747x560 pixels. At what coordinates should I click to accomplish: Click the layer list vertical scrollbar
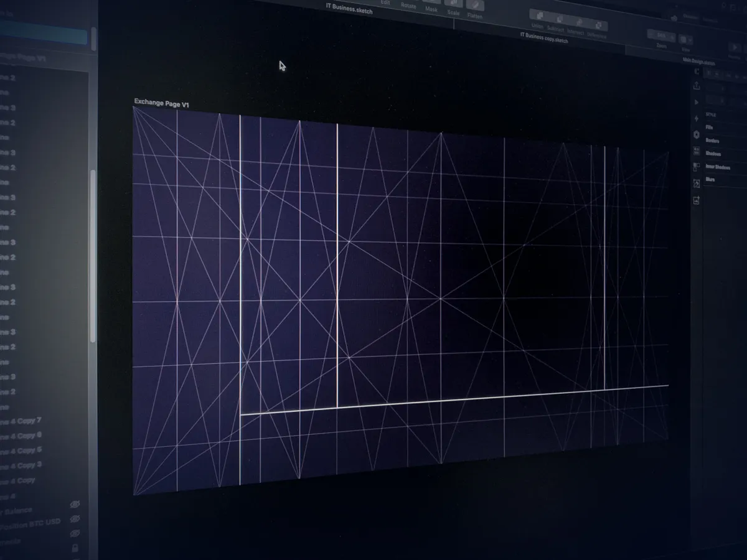[x=93, y=255]
